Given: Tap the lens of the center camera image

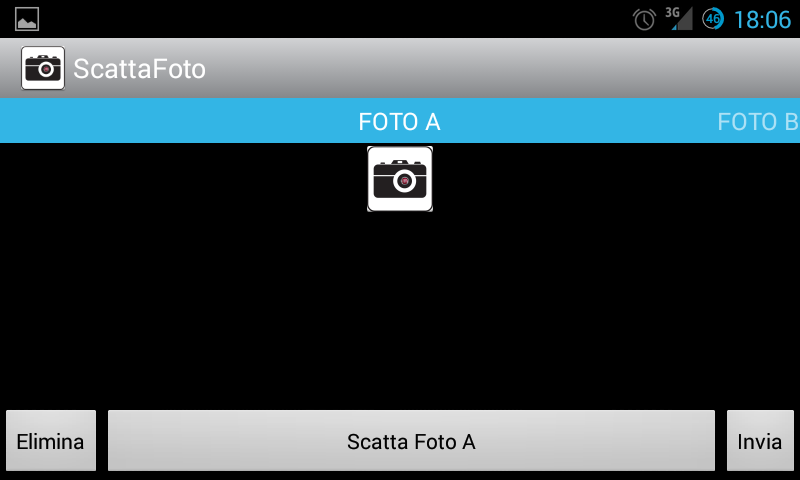Looking at the screenshot, I should point(405,181).
